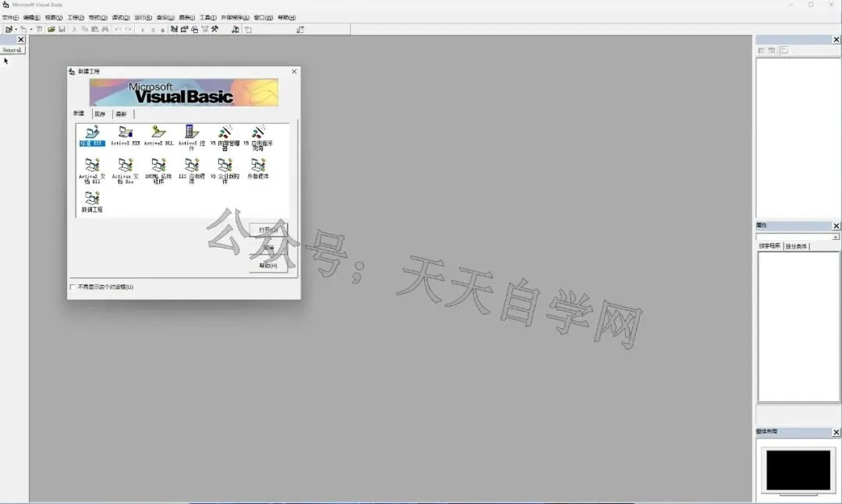
Task: Select the ActiveX EXE project icon
Action: click(125, 136)
